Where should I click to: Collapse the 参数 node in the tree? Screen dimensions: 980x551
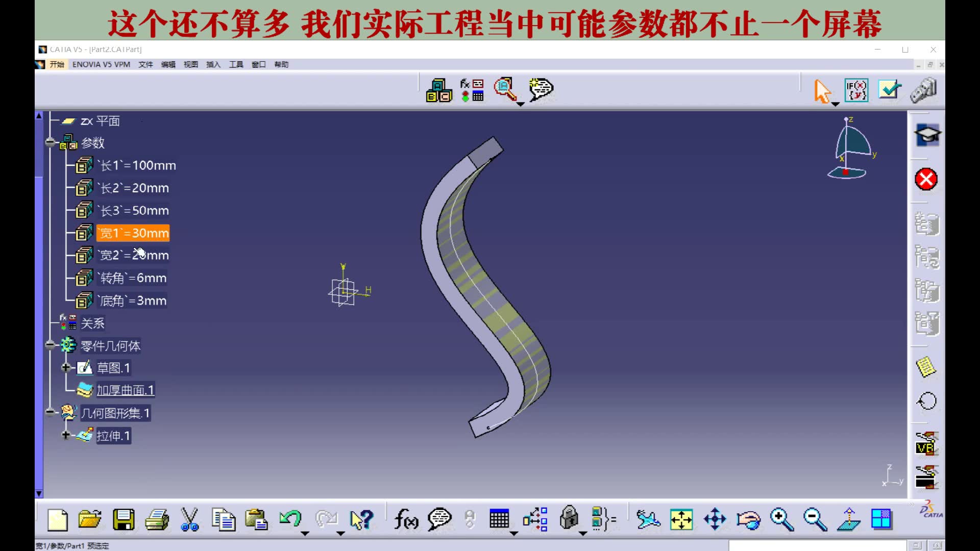coord(50,143)
